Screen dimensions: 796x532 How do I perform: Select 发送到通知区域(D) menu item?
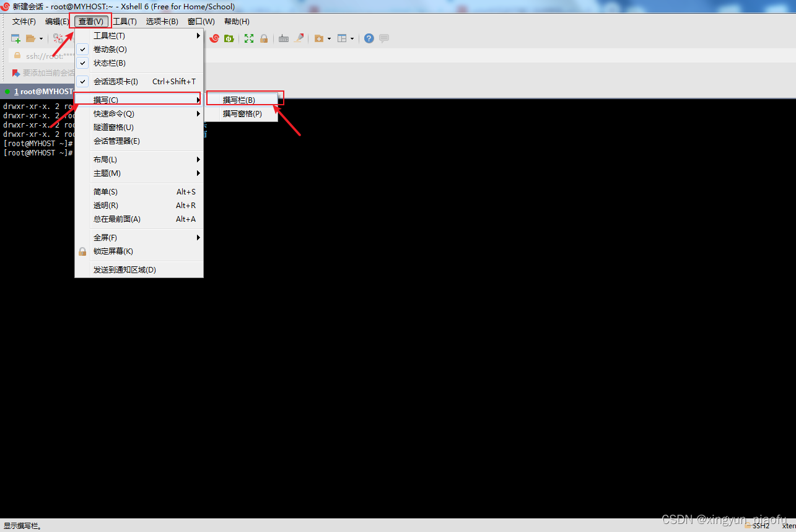tap(139, 270)
